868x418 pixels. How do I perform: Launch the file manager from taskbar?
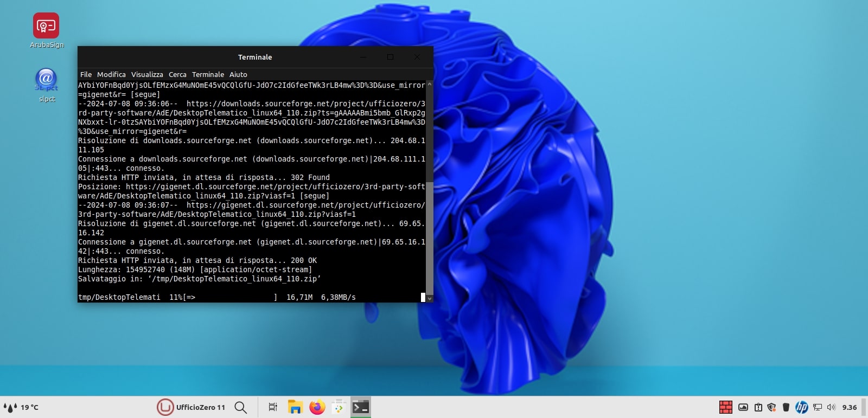[x=295, y=407]
